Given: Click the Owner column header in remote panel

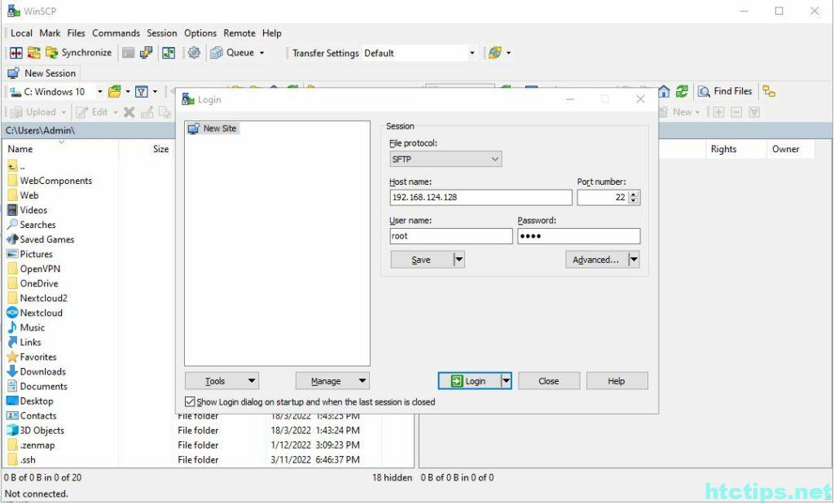Looking at the screenshot, I should coord(790,149).
